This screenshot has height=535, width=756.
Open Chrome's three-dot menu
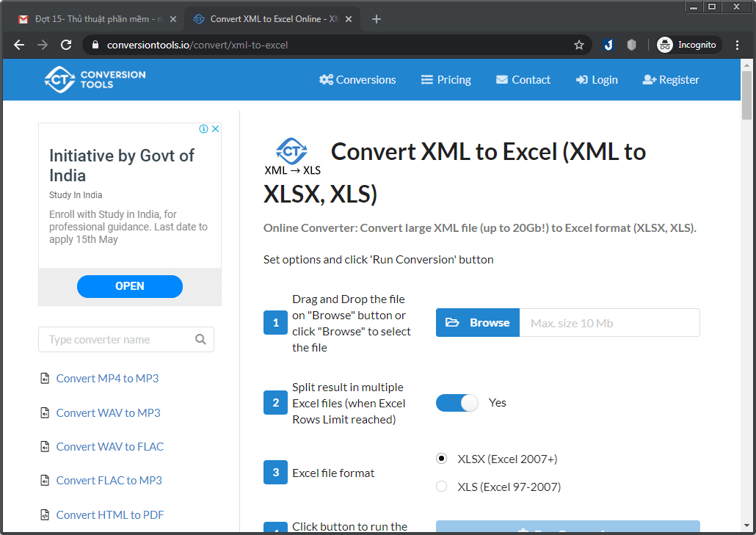(x=738, y=44)
